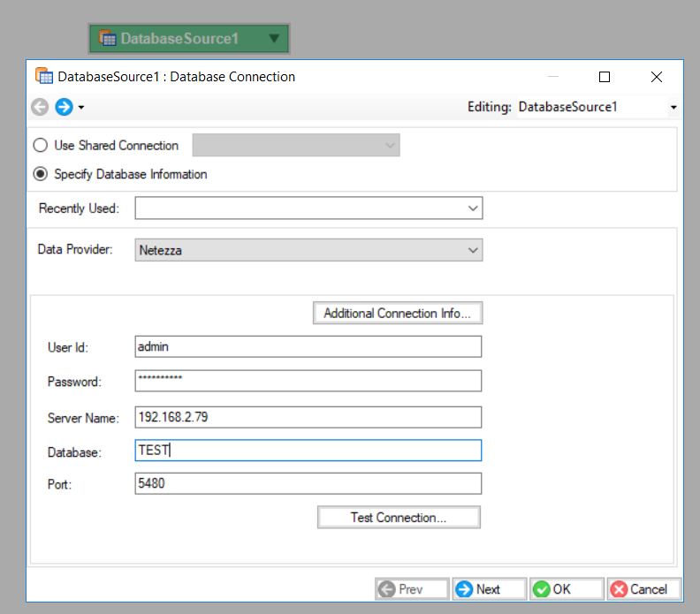This screenshot has width=700, height=614.
Task: Click Additional Connection Info button
Action: pyautogui.click(x=398, y=313)
